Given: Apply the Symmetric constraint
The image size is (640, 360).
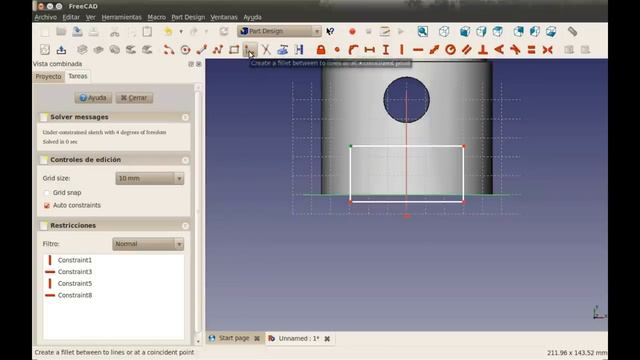Looking at the screenshot, I should point(547,50).
